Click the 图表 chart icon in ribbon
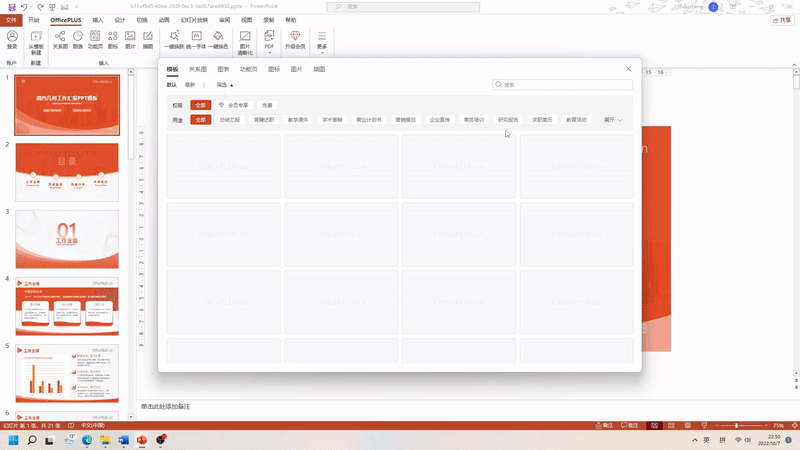Screen dimensions: 800x450 pos(78,40)
